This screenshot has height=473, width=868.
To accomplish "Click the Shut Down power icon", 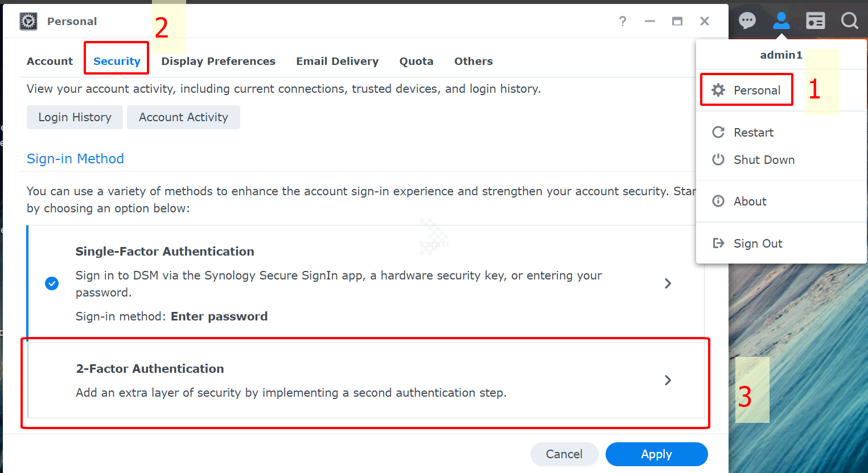I will [x=718, y=159].
